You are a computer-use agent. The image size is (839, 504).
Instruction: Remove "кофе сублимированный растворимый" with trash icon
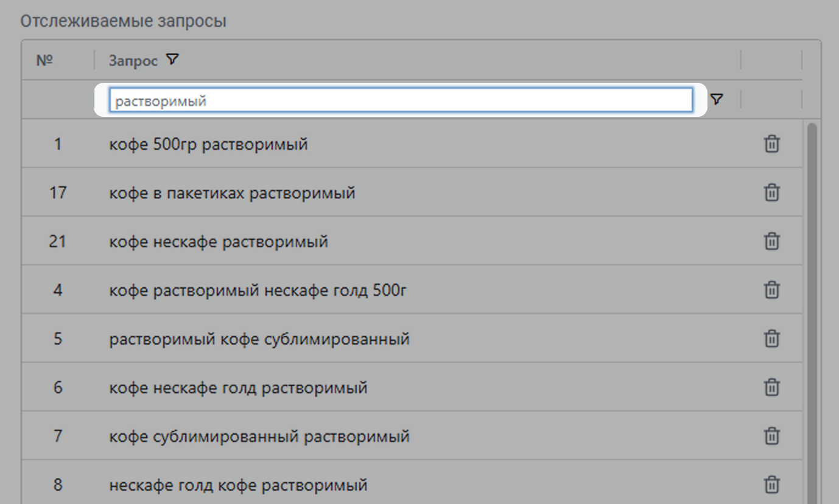click(771, 436)
